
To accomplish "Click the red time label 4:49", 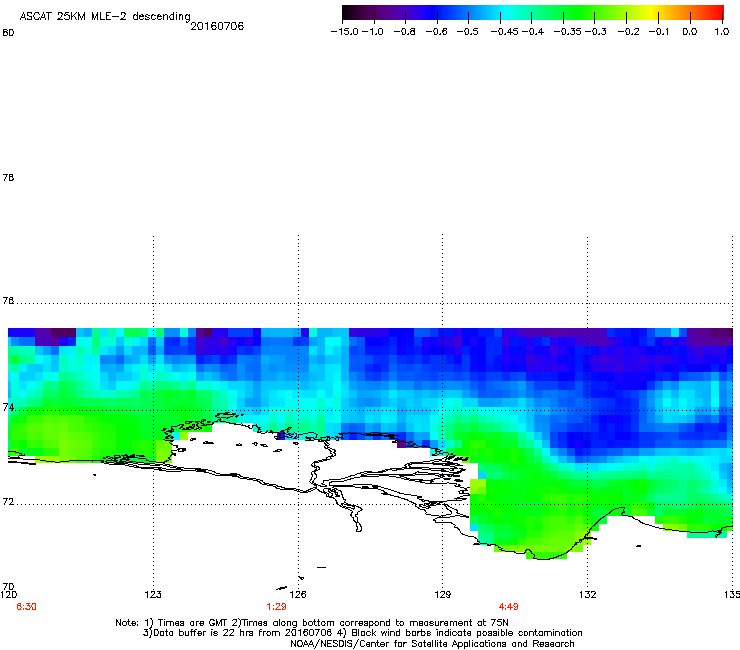I will (x=509, y=607).
